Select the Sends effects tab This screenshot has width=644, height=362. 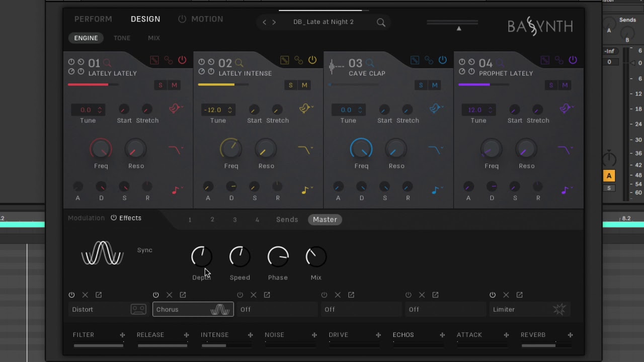[287, 220]
